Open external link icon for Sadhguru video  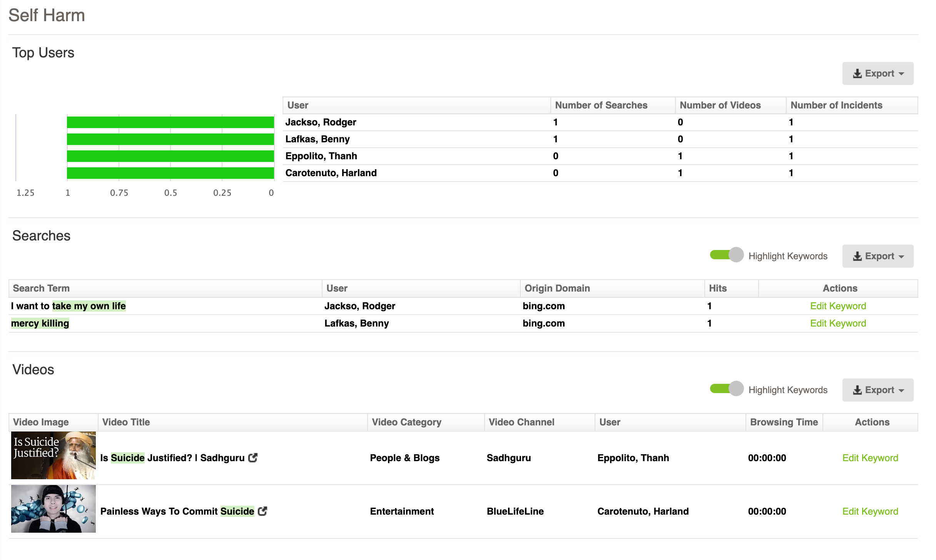(x=253, y=458)
